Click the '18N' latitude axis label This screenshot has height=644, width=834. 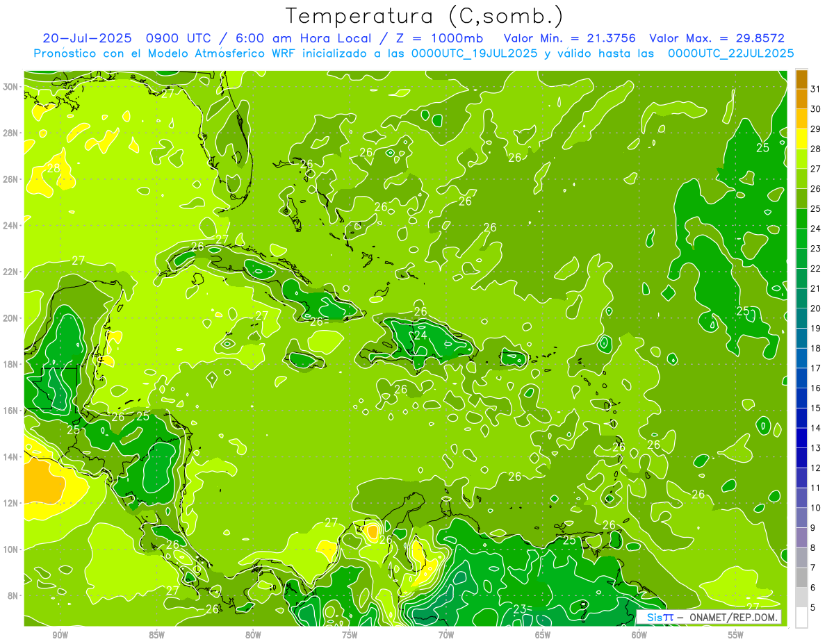pos(12,364)
